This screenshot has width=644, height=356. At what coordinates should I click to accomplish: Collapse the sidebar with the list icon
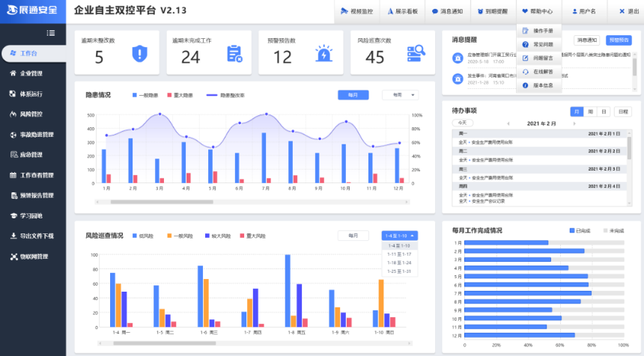pos(50,33)
